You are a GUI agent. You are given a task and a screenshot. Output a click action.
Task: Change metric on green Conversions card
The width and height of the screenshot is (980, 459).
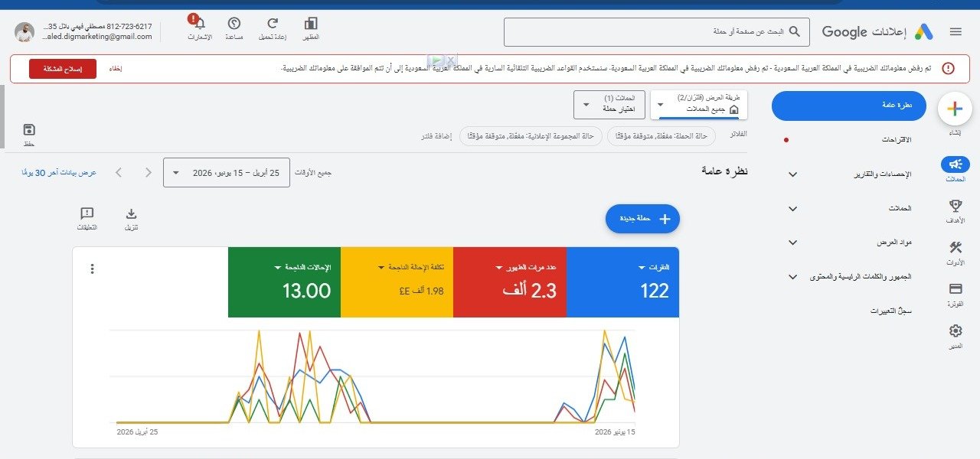click(302, 267)
